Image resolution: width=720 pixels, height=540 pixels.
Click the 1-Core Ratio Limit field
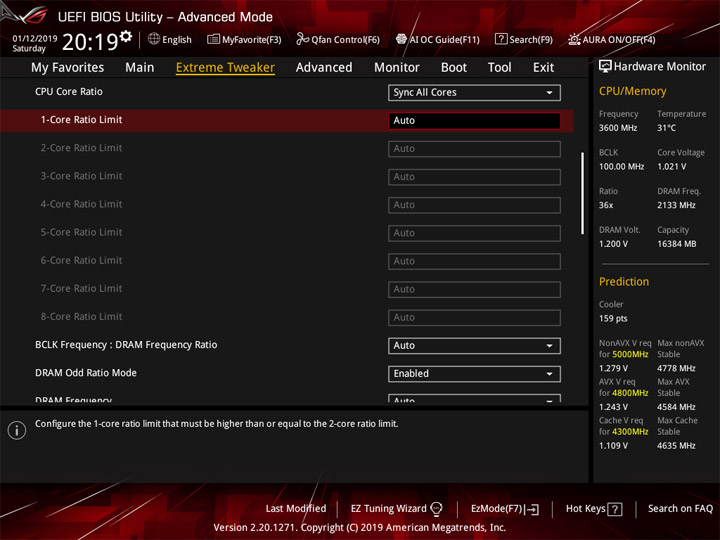pyautogui.click(x=474, y=120)
